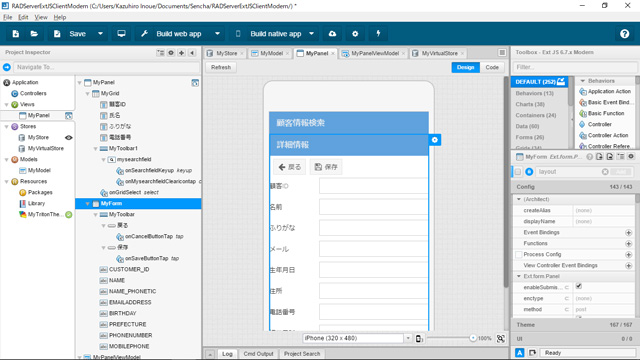Click the New Project file icon
This screenshot has width=640, height=360.
(16, 34)
